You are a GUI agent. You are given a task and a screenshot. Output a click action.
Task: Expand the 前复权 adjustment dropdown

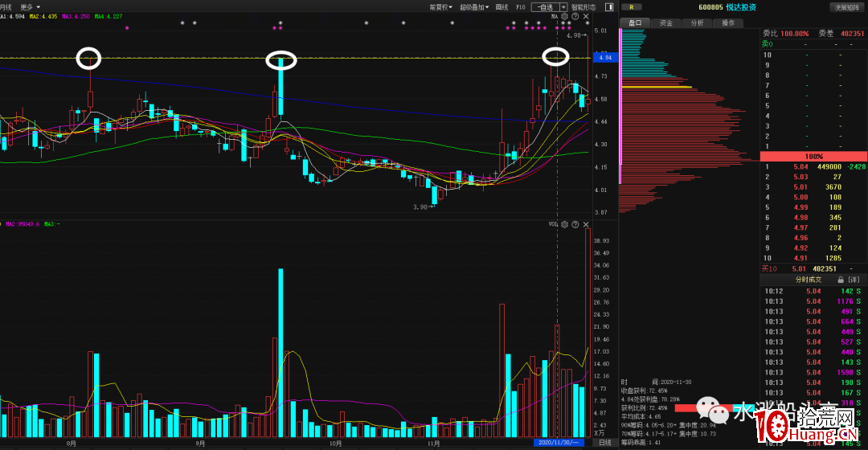440,6
